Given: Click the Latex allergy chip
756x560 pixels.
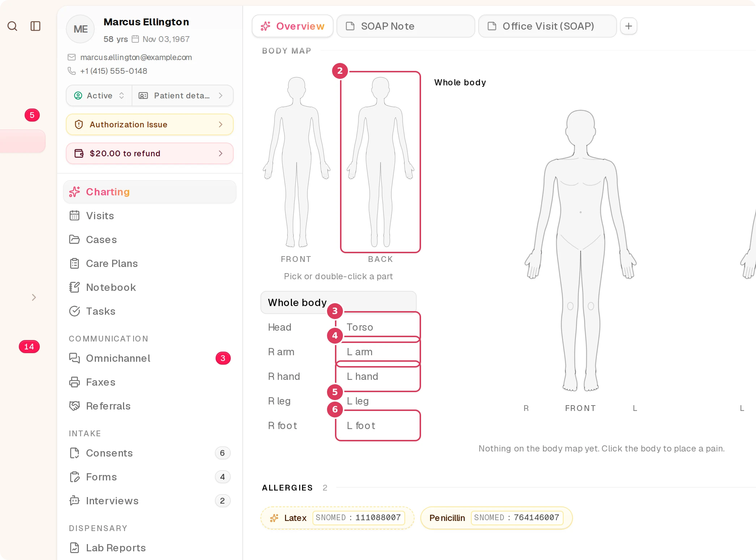Looking at the screenshot, I should 337,518.
